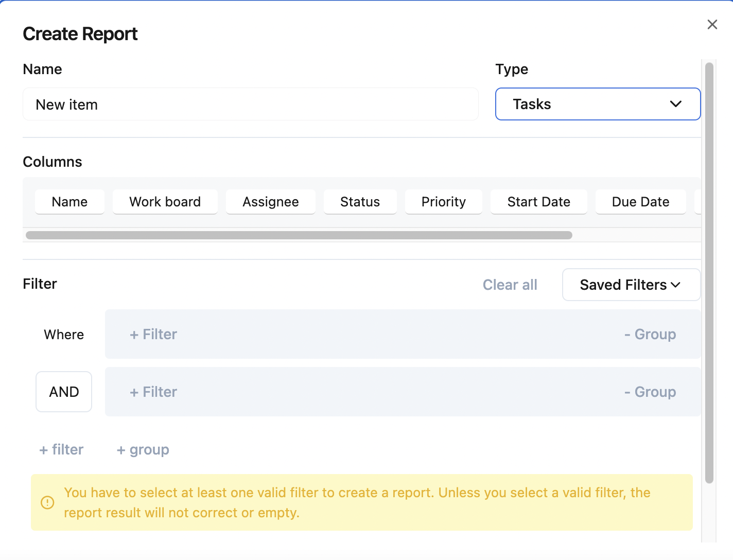The width and height of the screenshot is (733, 560).
Task: Open the Saved Filters dropdown
Action: (x=631, y=285)
